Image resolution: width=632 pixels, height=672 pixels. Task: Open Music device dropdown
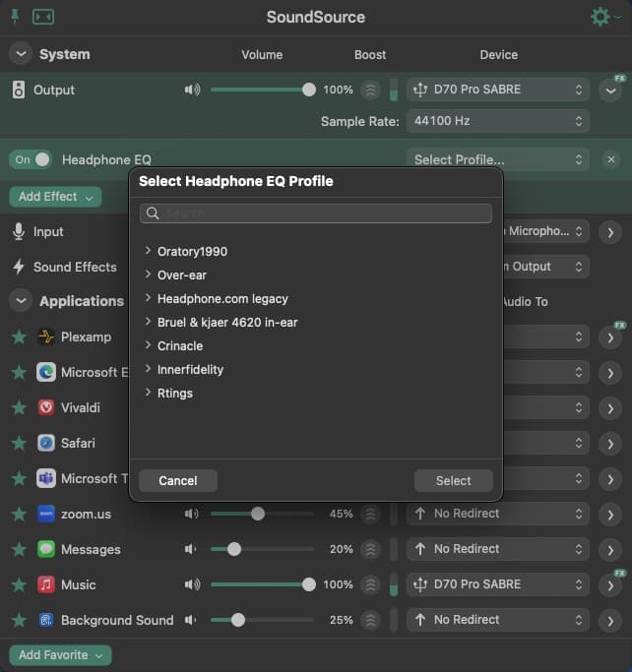497,584
